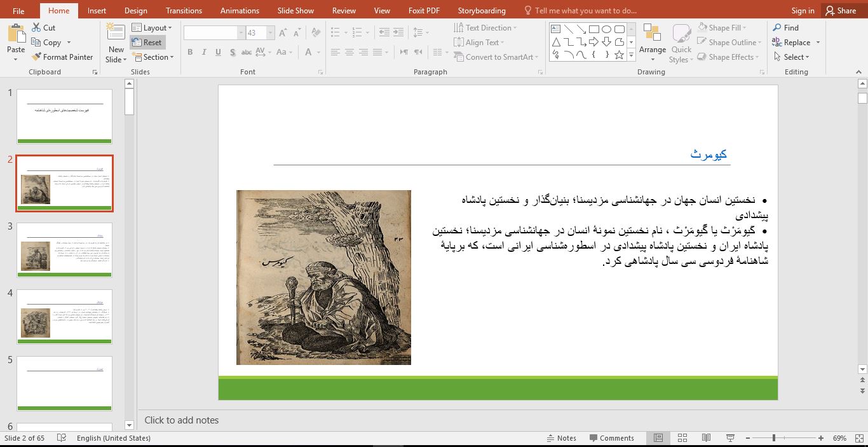Viewport: 868px width, 447px height.
Task: Align text right
Action: [x=363, y=53]
